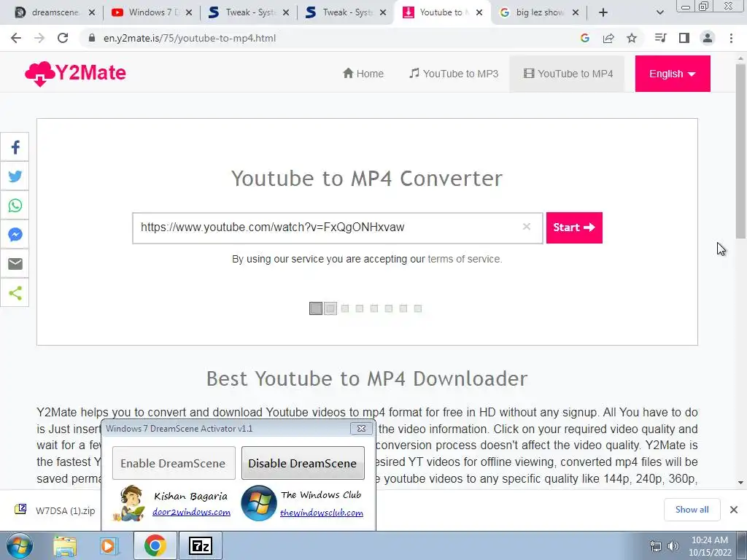Open the Chrome profile avatar
The image size is (747, 560).
click(x=708, y=38)
